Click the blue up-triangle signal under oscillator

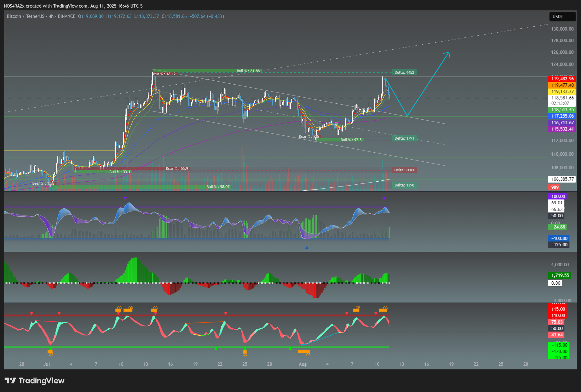[307, 248]
